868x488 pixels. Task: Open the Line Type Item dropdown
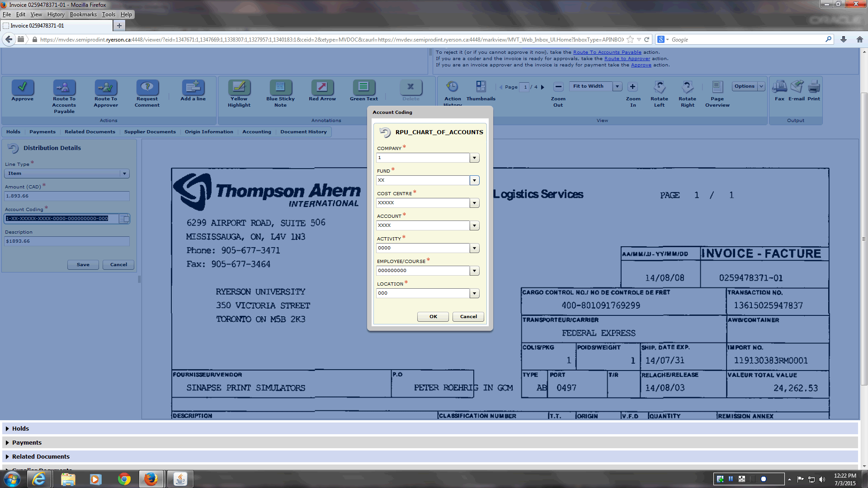click(x=124, y=174)
